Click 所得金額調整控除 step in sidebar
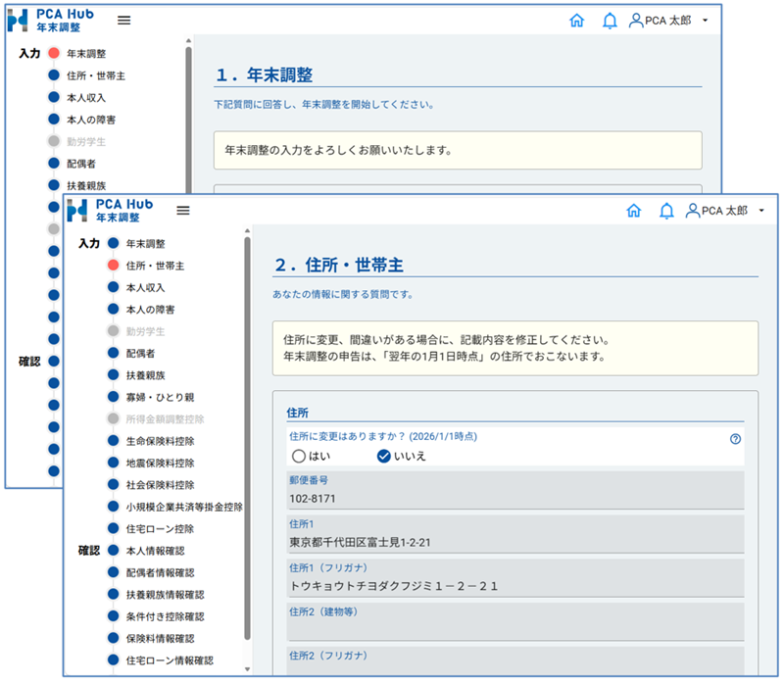This screenshot has height=684, width=784. 165,419
